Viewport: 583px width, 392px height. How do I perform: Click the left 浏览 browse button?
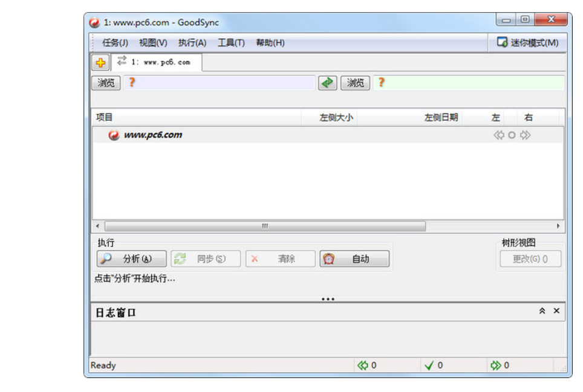(x=106, y=83)
